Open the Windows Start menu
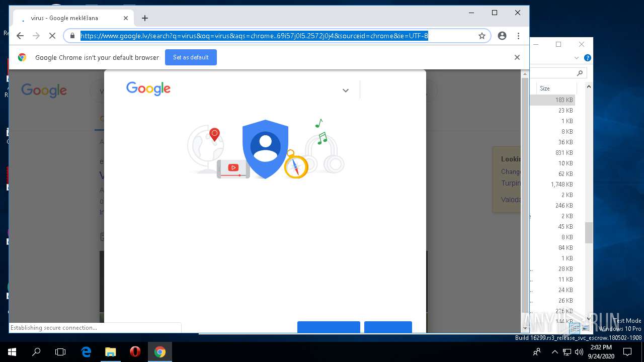This screenshot has width=644, height=362. (12, 352)
